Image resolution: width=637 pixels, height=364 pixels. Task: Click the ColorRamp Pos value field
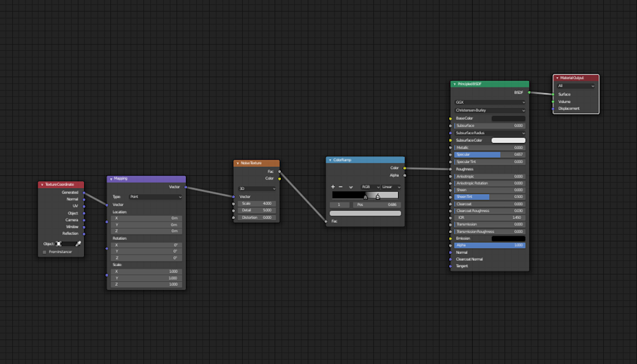376,205
